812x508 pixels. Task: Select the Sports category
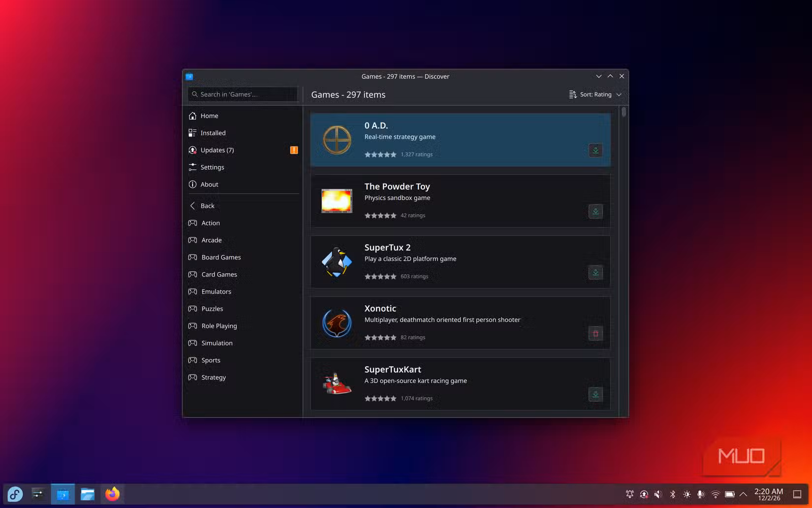click(x=243, y=360)
